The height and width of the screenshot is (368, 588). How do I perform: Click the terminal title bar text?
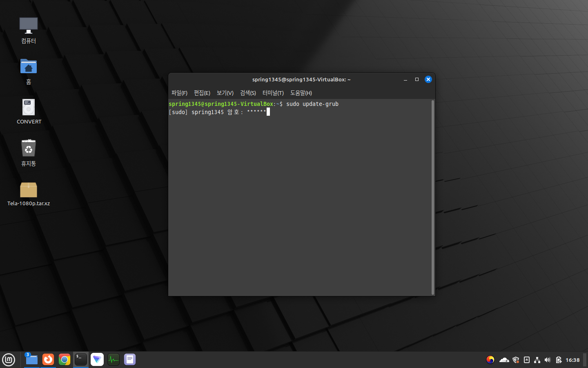pyautogui.click(x=301, y=79)
